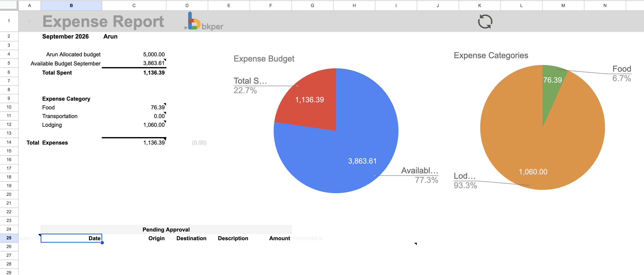644x275 pixels.
Task: Click the note marker on the Food amount cell
Action: (x=165, y=104)
